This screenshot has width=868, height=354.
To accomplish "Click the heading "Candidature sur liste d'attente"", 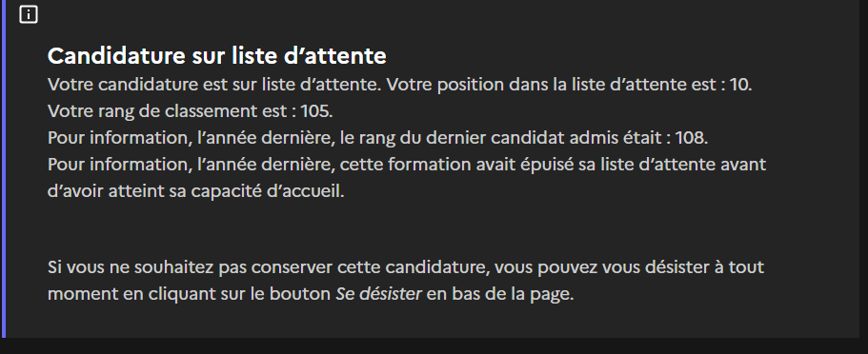I will (217, 56).
